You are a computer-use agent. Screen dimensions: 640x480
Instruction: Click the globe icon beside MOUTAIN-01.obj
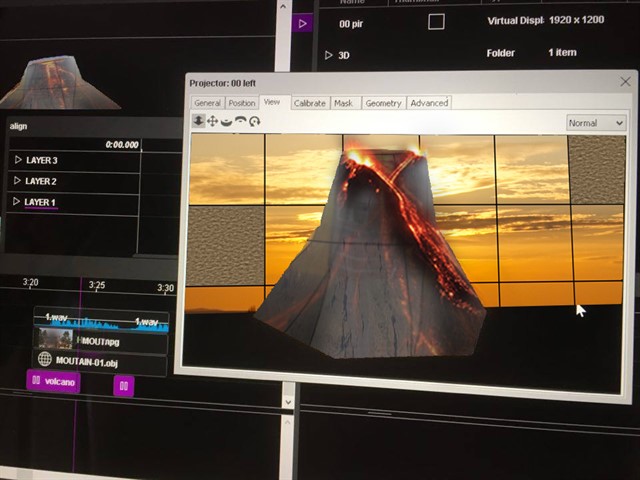point(44,360)
